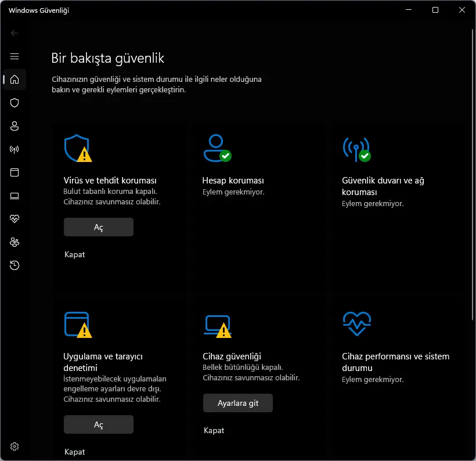The image size is (476, 461).
Task: Open Cihaz performansı ve sistem durumu tile
Action: click(395, 362)
